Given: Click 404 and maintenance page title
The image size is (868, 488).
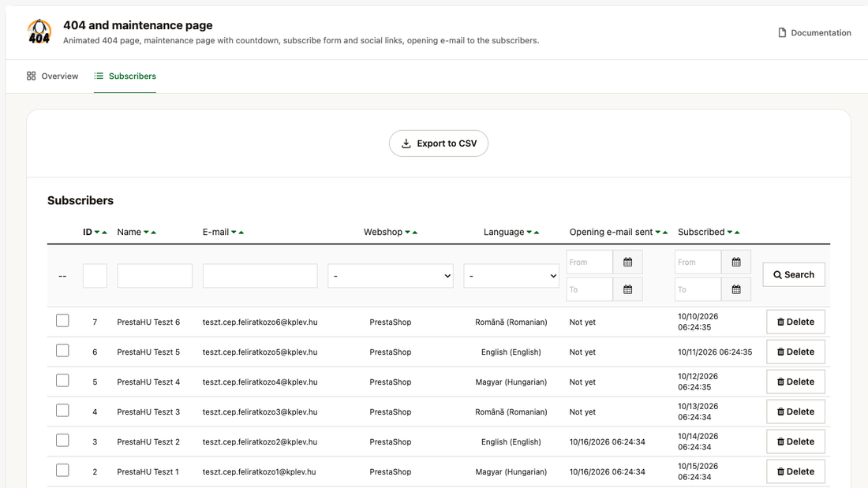Looking at the screenshot, I should pyautogui.click(x=138, y=25).
